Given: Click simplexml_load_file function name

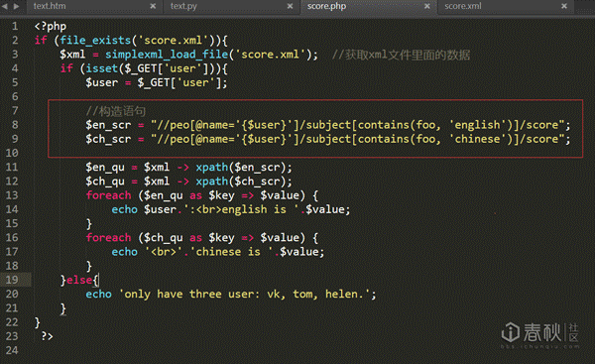Looking at the screenshot, I should pos(167,55).
